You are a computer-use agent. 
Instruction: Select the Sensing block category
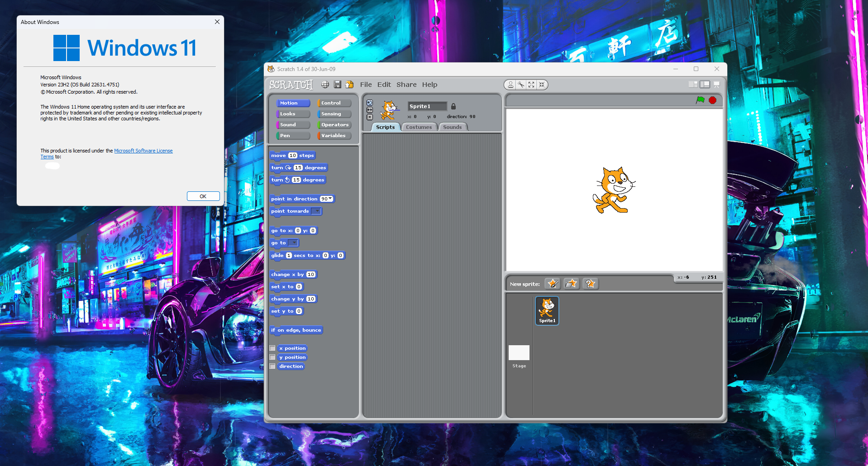[x=334, y=114]
